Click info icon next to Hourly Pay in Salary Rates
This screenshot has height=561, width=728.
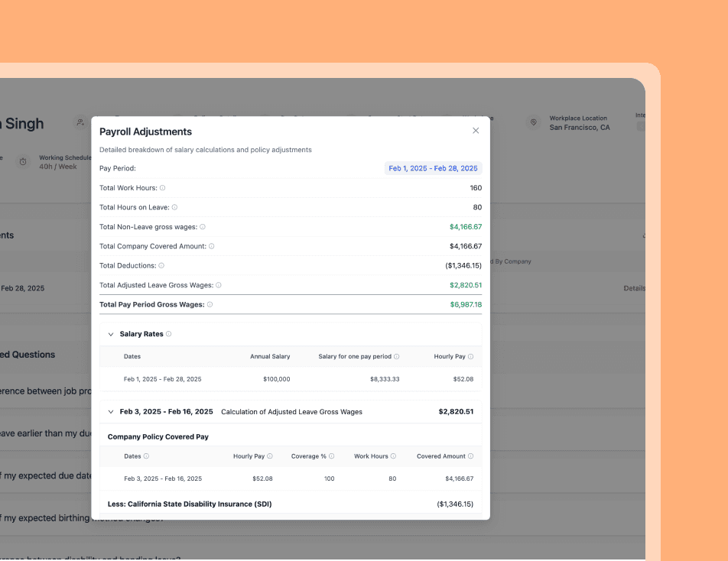point(470,357)
